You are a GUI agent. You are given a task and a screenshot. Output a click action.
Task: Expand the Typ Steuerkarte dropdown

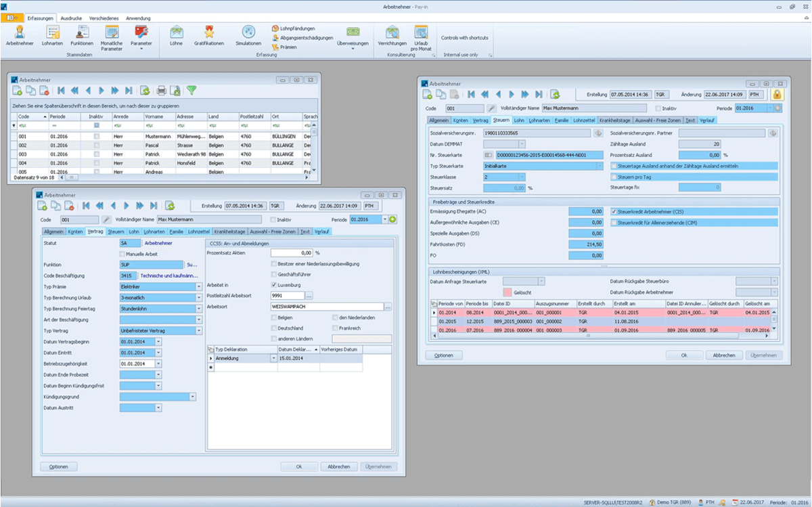point(600,166)
